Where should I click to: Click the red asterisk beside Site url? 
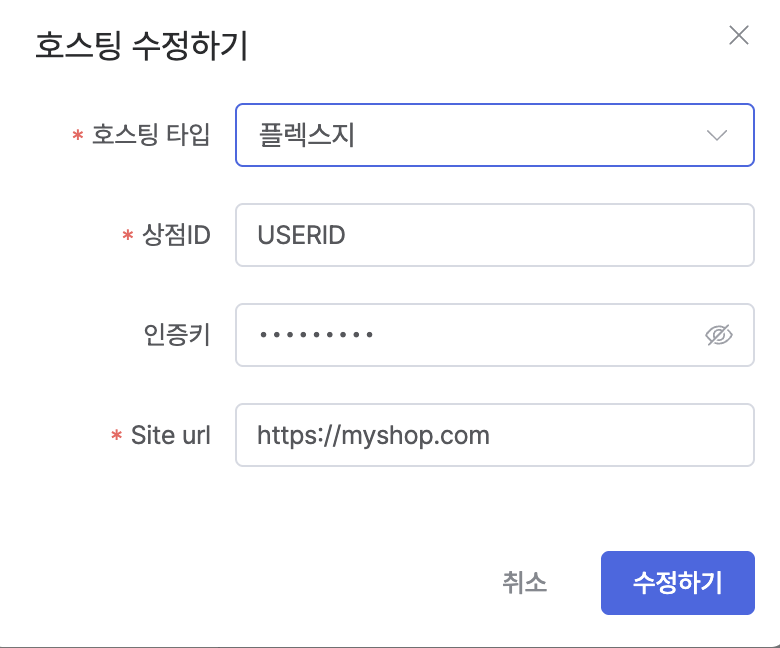[x=116, y=437]
